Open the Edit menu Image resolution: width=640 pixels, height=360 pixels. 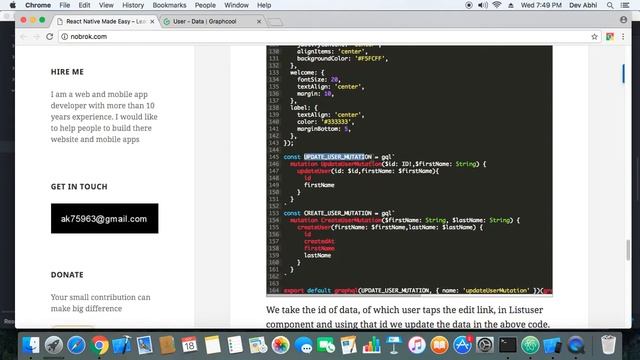click(x=84, y=5)
